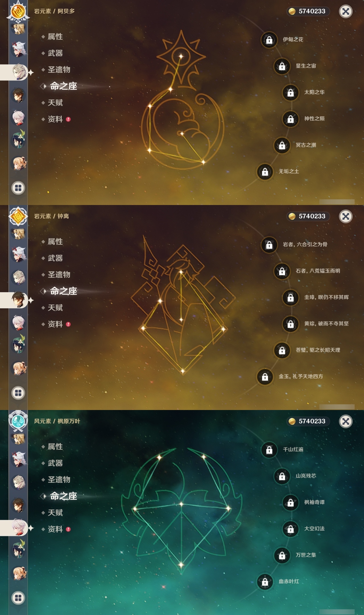The image size is (364, 615).
Task: Open locked constellation 伊甸之花
Action: 269,40
